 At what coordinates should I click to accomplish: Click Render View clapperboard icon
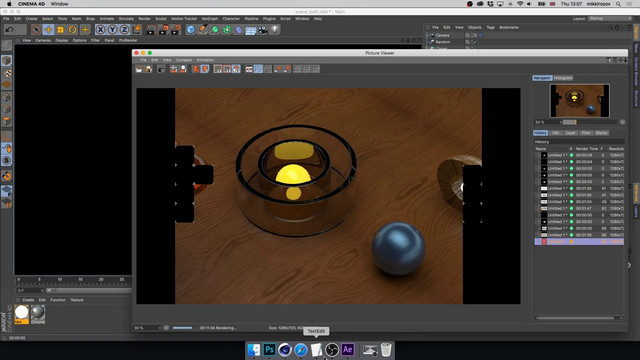(x=151, y=29)
